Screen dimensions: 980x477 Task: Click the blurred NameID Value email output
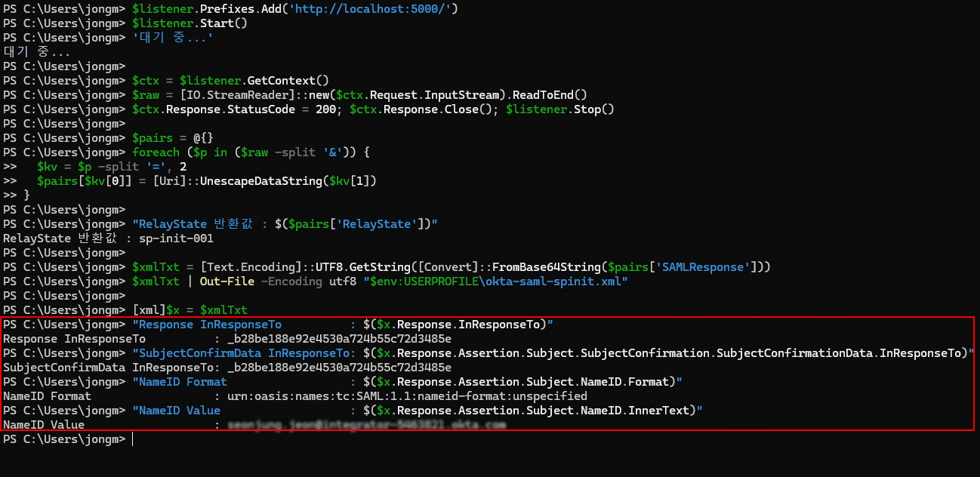click(366, 425)
